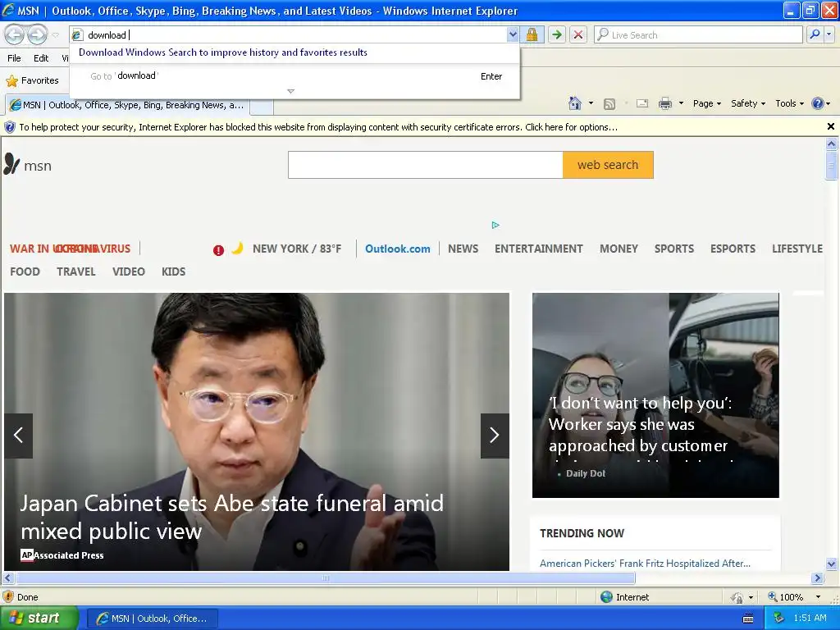Click the Print icon
Screen dimensions: 840x630
click(664, 103)
